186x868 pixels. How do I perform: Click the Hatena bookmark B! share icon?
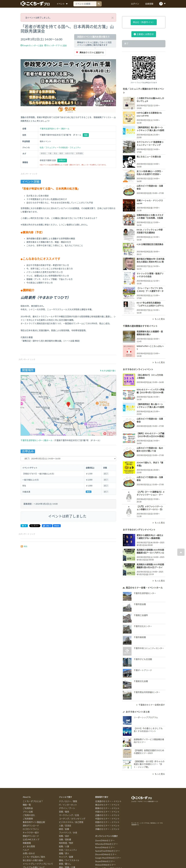coord(24,526)
